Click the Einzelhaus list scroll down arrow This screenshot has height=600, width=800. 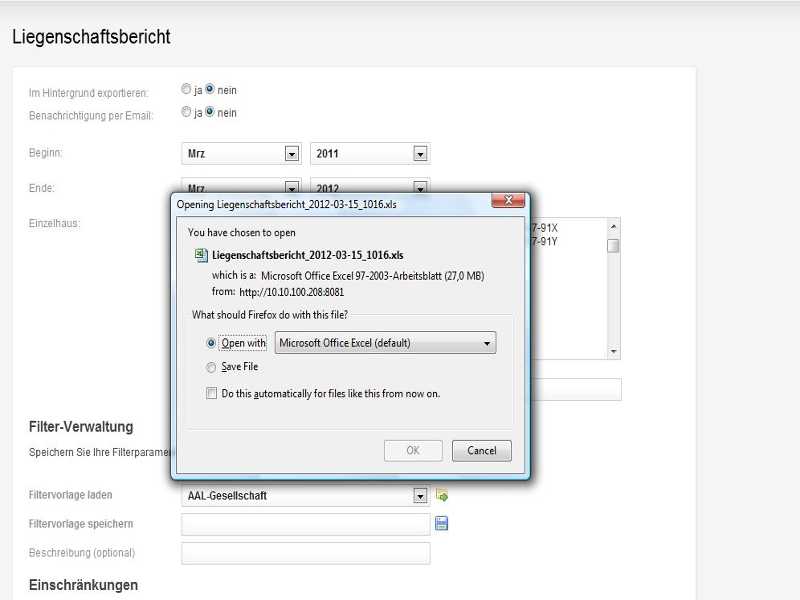[613, 352]
